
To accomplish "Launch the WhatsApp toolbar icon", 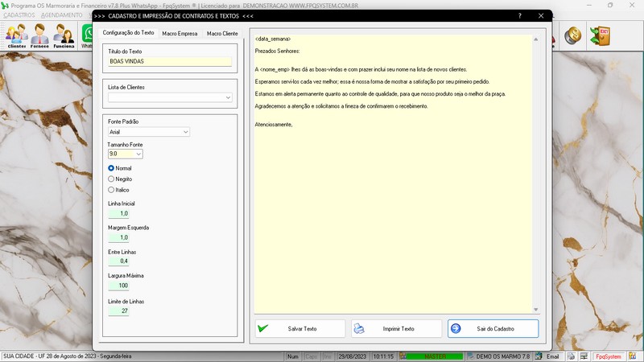I will point(87,35).
